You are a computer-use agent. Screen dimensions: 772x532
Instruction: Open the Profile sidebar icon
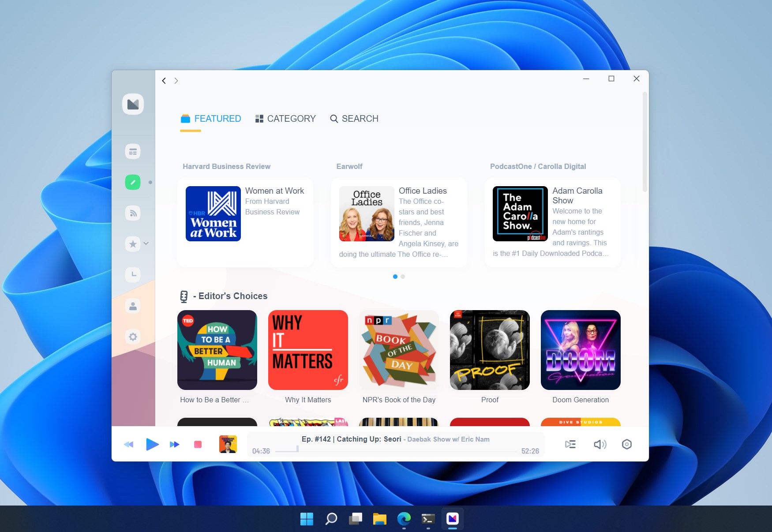pos(133,306)
